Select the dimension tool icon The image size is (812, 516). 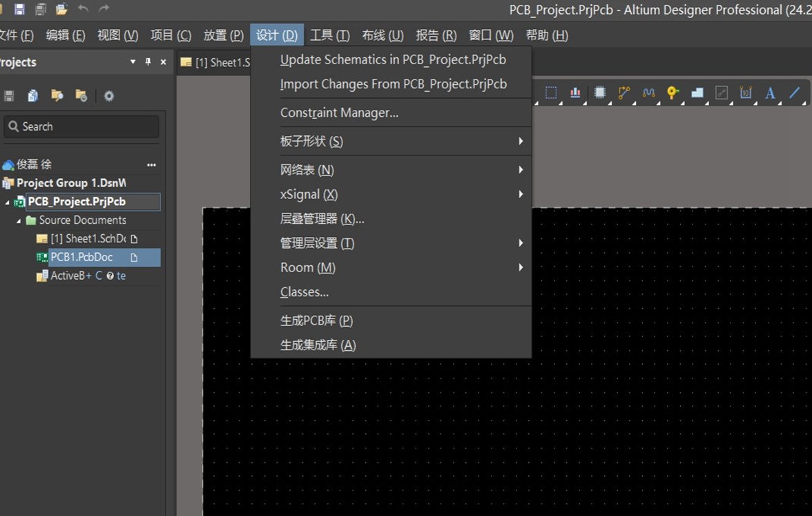746,93
